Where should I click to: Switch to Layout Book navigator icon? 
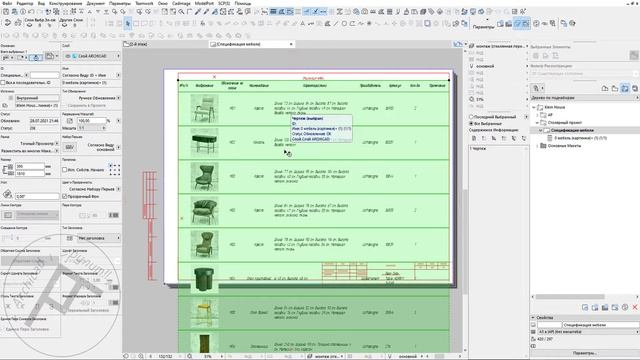coord(625,88)
